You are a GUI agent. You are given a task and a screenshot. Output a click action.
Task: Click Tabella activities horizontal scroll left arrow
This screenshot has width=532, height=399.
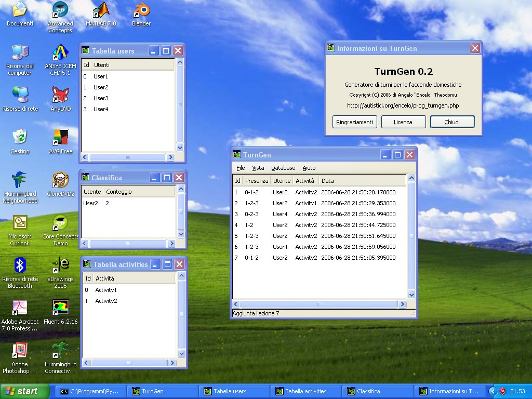click(86, 363)
